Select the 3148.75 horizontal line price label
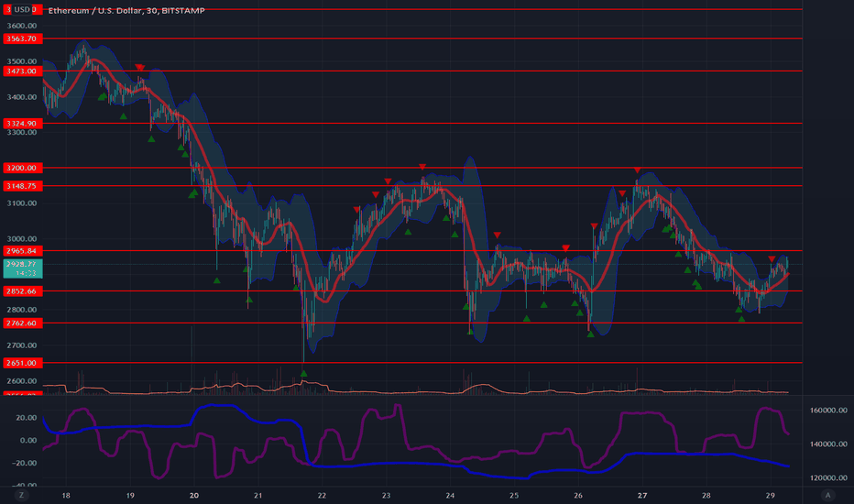The height and width of the screenshot is (504, 854). [x=22, y=186]
